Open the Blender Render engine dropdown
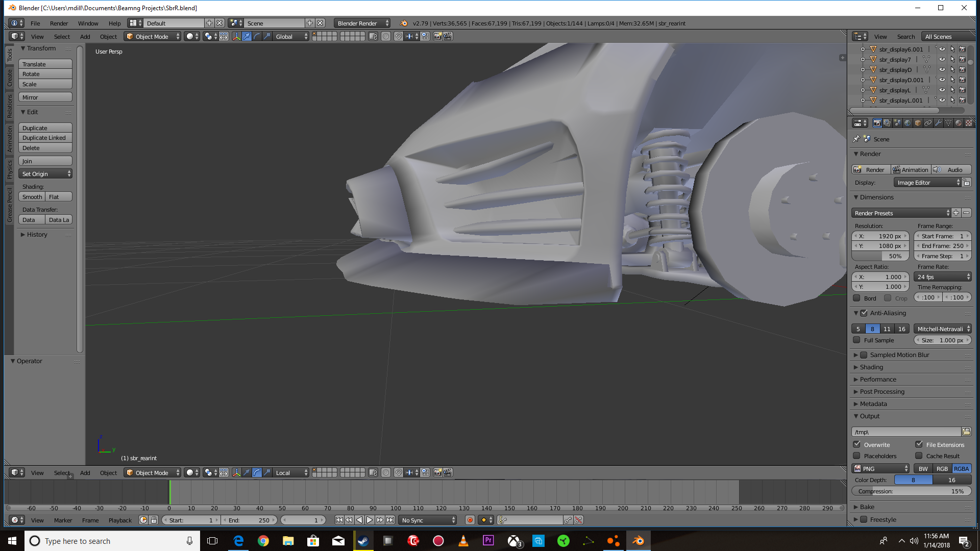This screenshot has width=980, height=551. click(362, 23)
